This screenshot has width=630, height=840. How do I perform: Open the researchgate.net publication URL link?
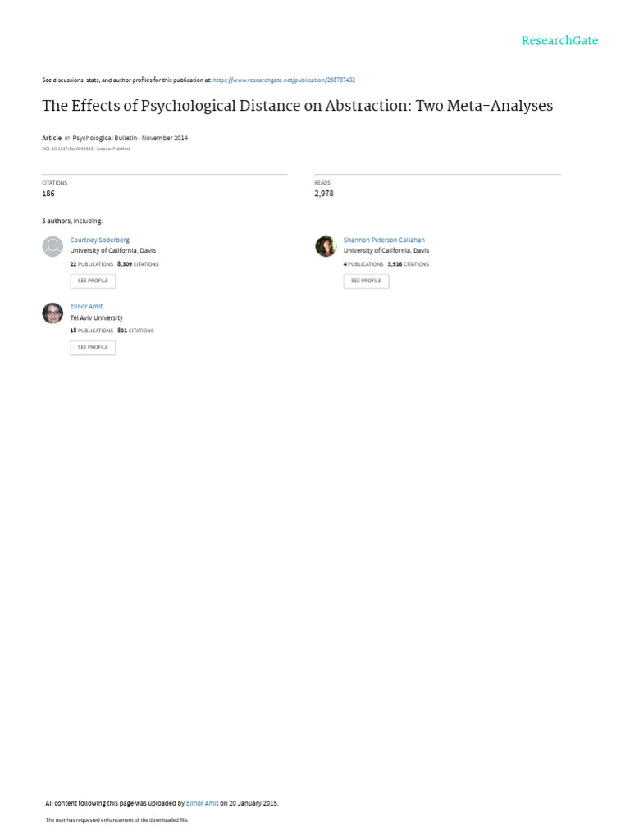284,80
